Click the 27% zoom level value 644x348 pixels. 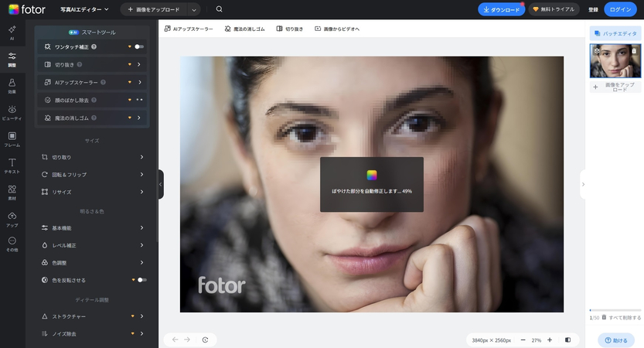[x=536, y=340]
